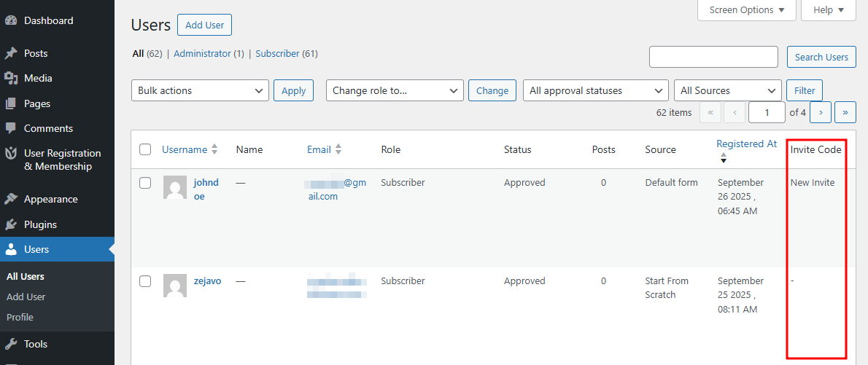Open the Change role to dropdown
Image resolution: width=868 pixels, height=365 pixels.
pos(395,90)
